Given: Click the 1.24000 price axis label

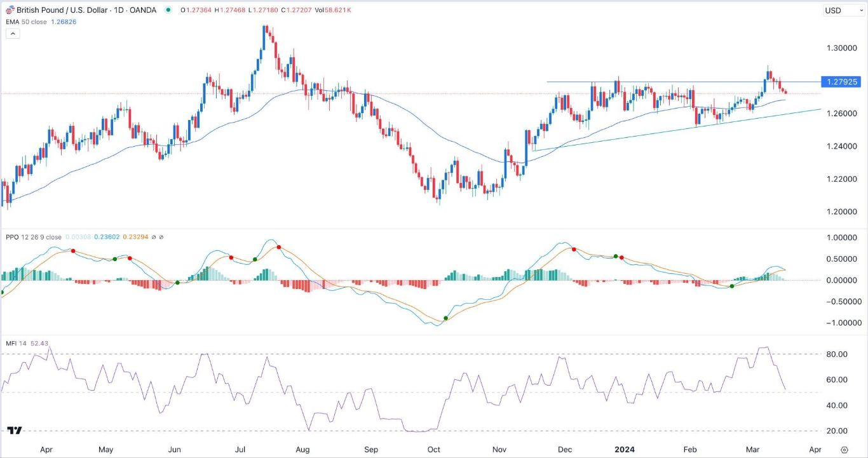Looking at the screenshot, I should tap(841, 146).
